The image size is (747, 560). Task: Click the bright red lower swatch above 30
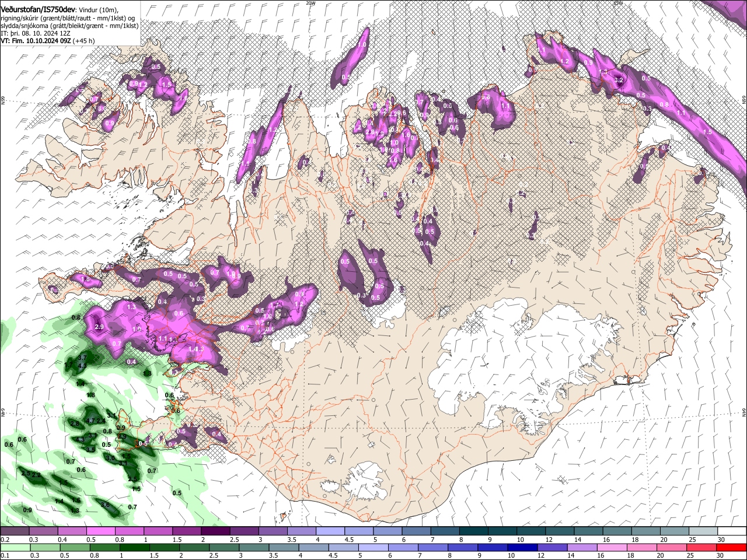click(732, 547)
